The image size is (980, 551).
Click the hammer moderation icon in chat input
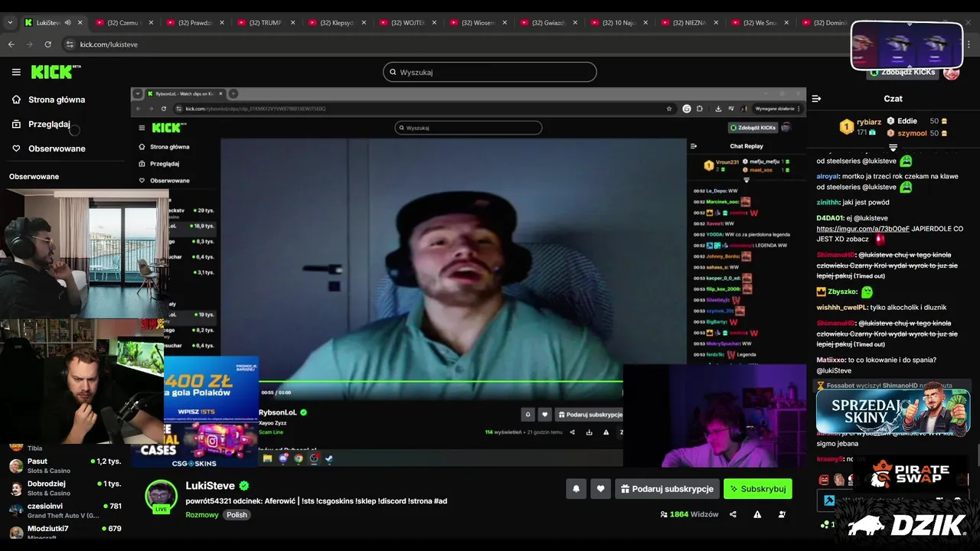(829, 501)
